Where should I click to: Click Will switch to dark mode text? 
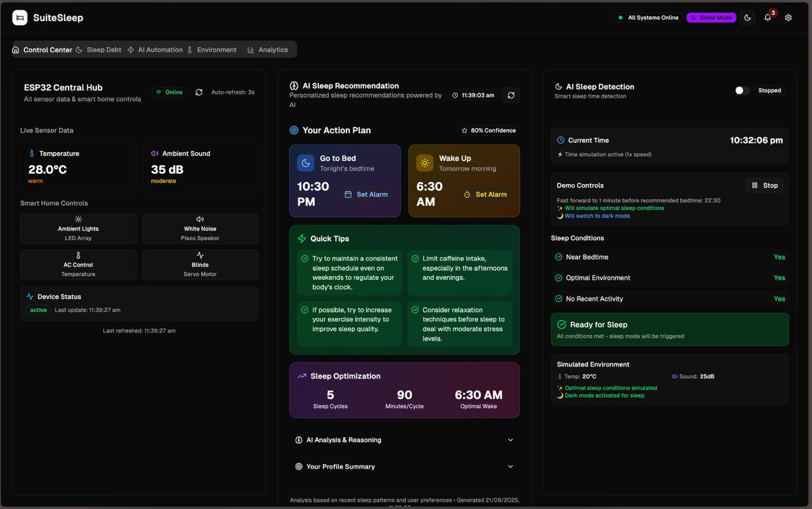(x=597, y=216)
